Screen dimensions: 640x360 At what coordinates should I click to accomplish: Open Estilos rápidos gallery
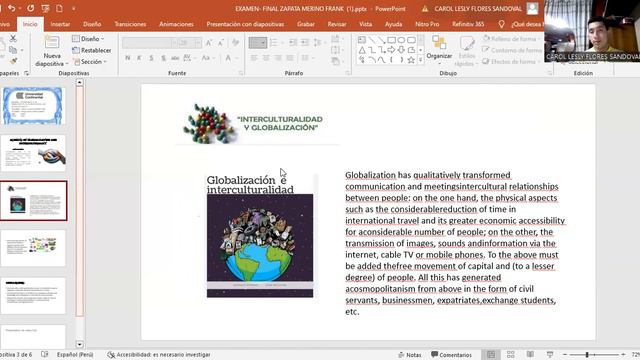tap(467, 51)
